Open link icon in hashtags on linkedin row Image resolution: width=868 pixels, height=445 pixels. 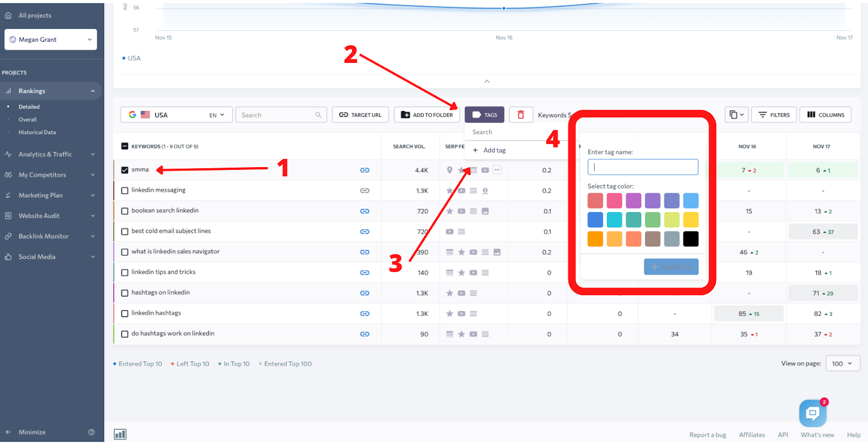coord(365,293)
